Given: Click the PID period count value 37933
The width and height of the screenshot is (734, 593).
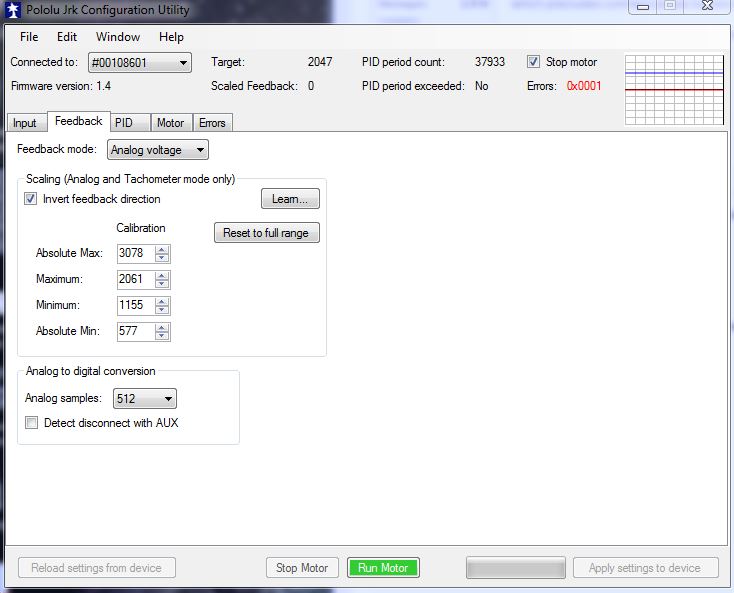Looking at the screenshot, I should pyautogui.click(x=490, y=62).
